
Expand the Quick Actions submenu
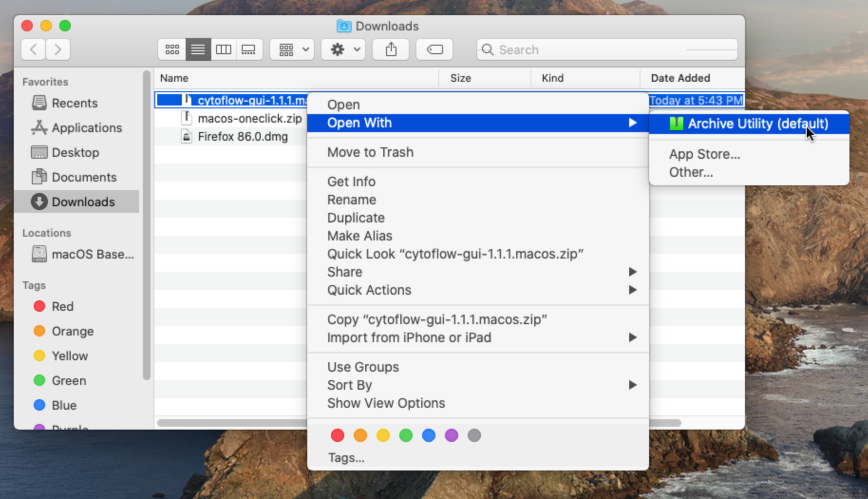(478, 290)
